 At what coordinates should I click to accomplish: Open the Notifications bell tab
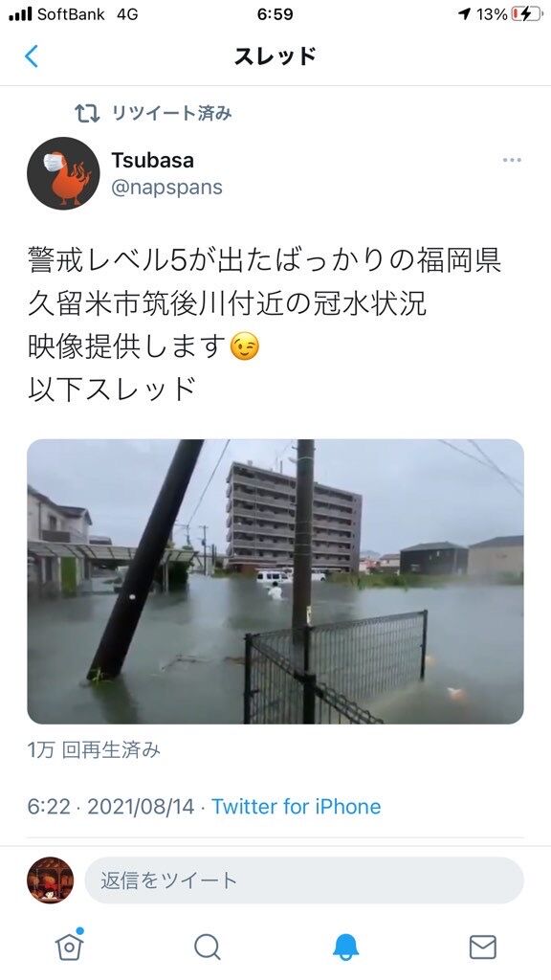345,947
